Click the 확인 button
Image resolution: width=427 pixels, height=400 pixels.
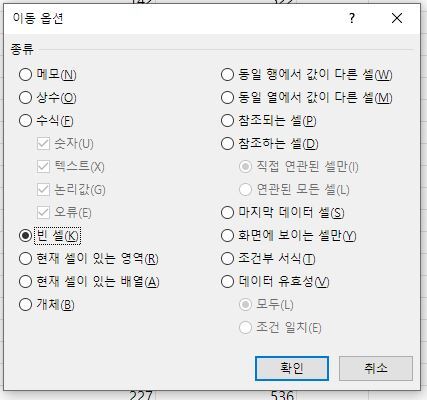[x=292, y=368]
